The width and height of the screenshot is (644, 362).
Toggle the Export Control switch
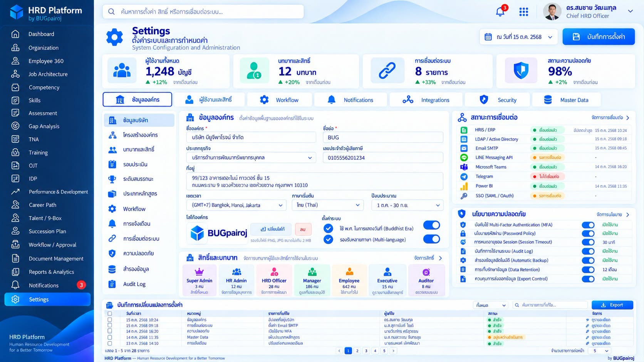pyautogui.click(x=588, y=279)
